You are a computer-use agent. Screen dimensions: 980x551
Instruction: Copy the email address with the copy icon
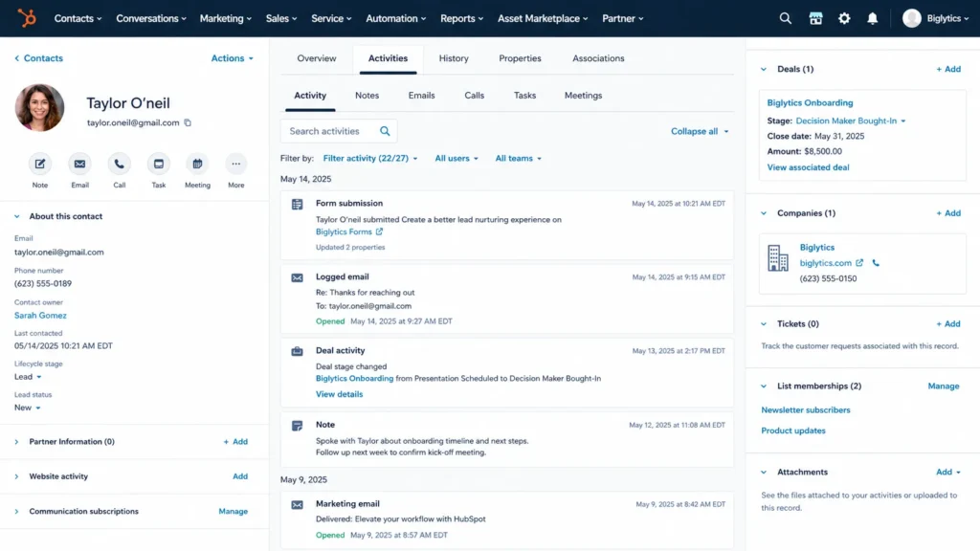pos(188,122)
